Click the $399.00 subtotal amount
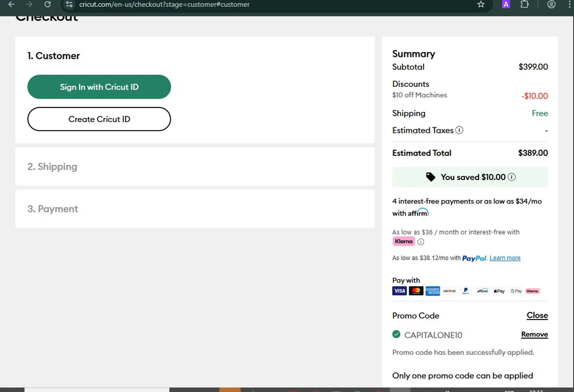Viewport: 574px width, 392px height. click(x=533, y=67)
